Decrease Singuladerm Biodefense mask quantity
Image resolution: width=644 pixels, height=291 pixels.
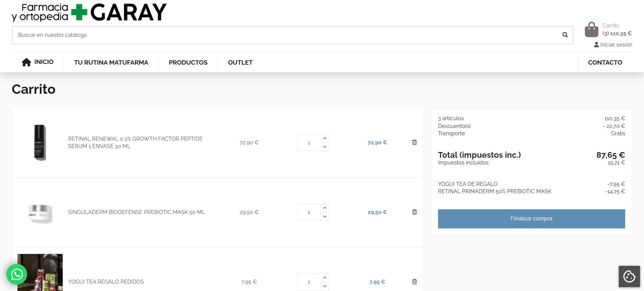[325, 216]
